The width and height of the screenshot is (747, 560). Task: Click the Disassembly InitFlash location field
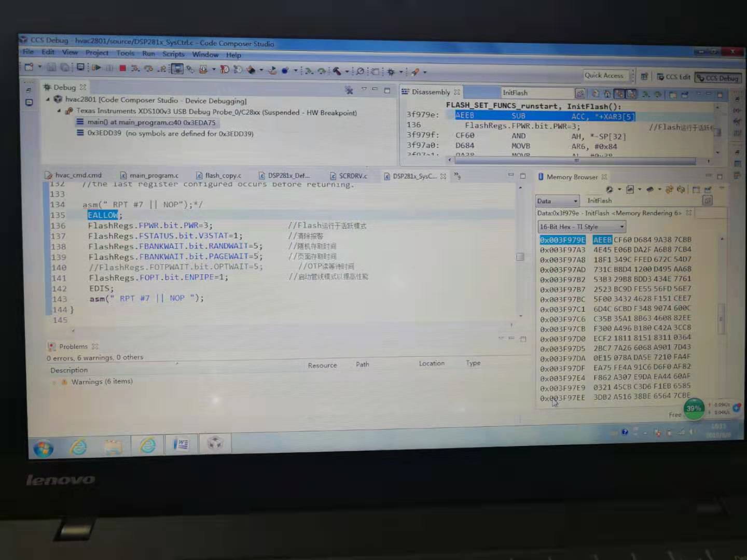tap(536, 93)
